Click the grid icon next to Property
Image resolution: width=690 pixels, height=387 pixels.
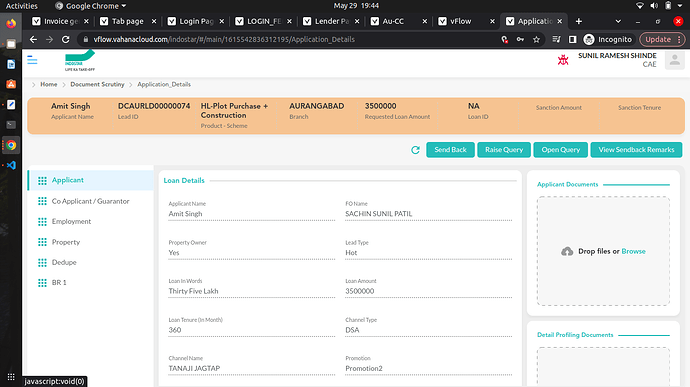coord(42,242)
